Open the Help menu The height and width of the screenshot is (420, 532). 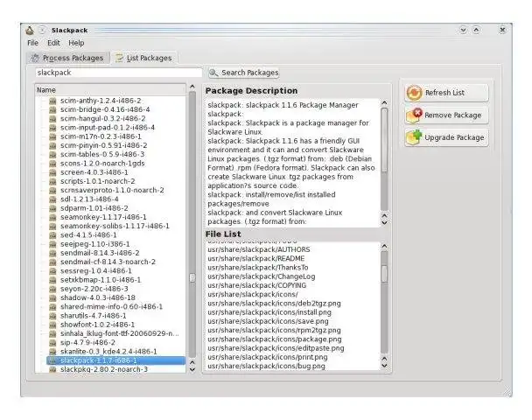click(x=76, y=43)
